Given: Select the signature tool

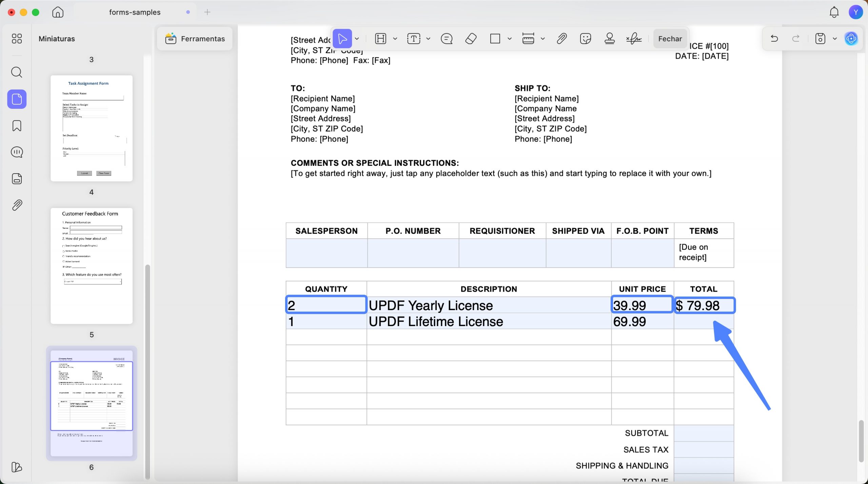Looking at the screenshot, I should 633,39.
